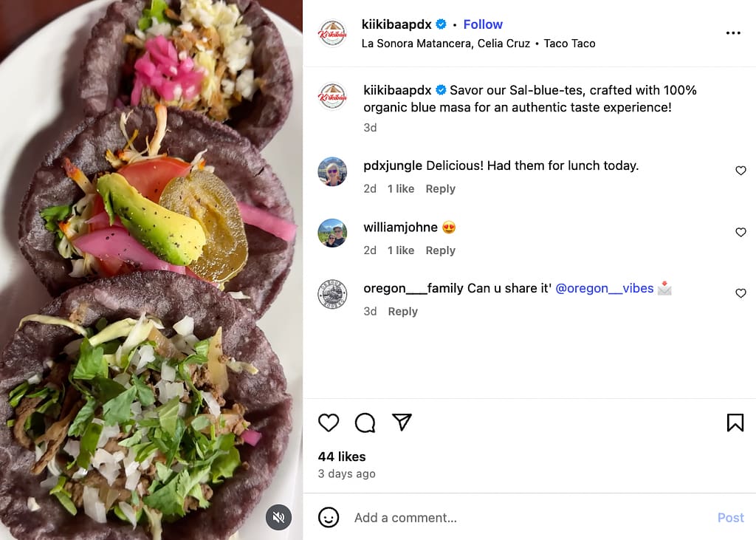Save the post with the bookmark icon

[x=735, y=423]
